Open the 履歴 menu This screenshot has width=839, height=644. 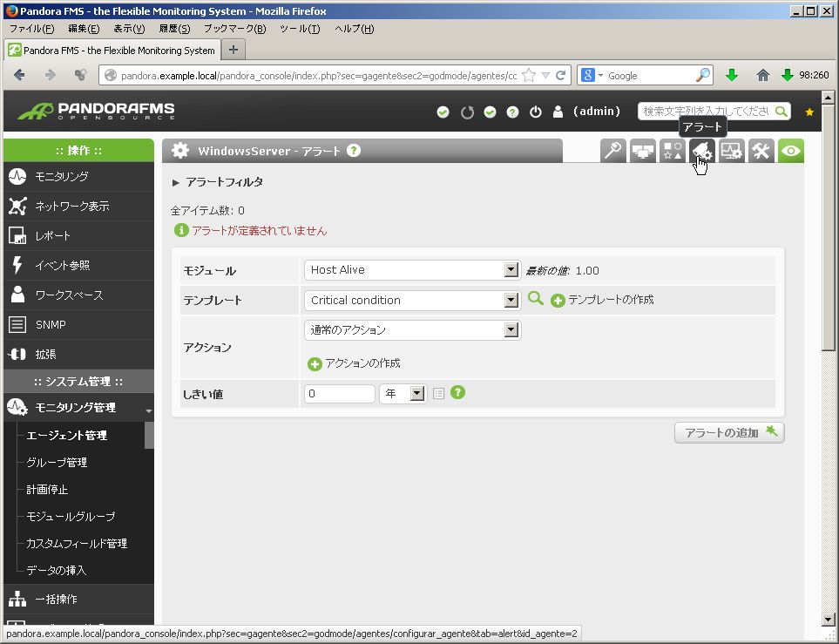(x=174, y=29)
